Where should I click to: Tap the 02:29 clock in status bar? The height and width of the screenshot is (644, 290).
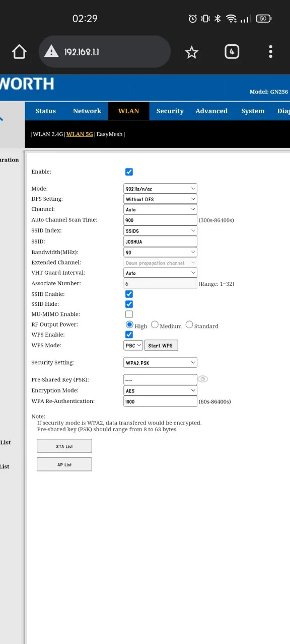point(85,19)
